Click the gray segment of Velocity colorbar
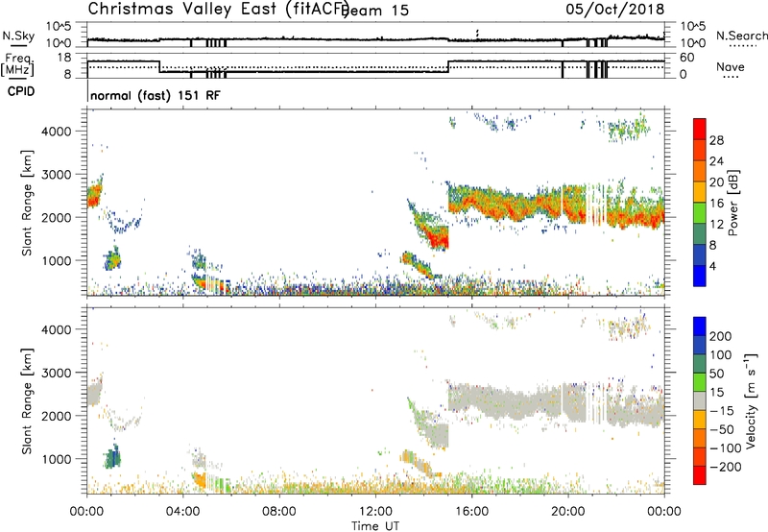 pyautogui.click(x=700, y=400)
